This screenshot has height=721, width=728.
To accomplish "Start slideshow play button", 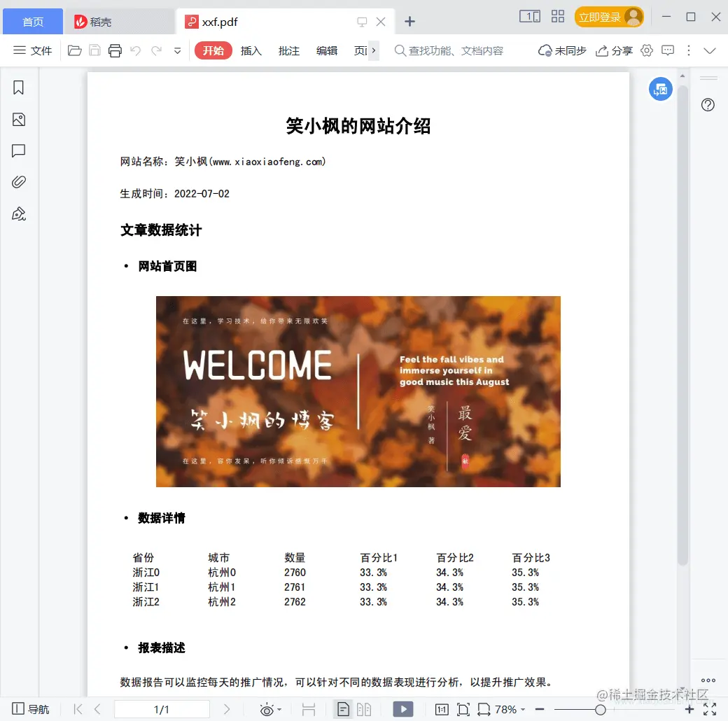I will point(403,709).
